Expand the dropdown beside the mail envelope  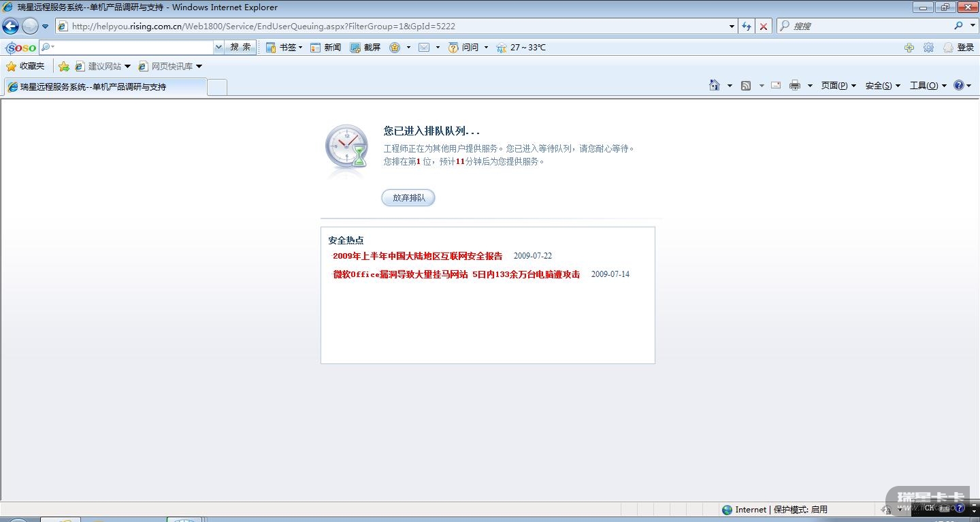pos(438,48)
